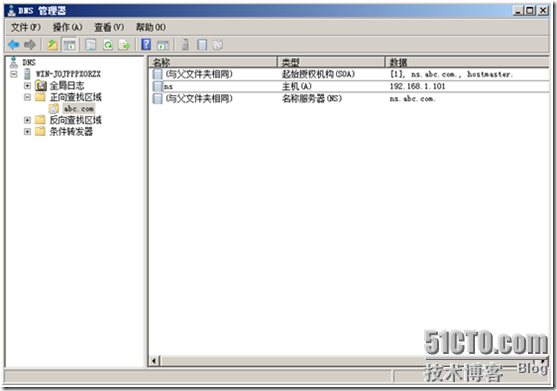Open the 文件(F) menu

click(26, 27)
